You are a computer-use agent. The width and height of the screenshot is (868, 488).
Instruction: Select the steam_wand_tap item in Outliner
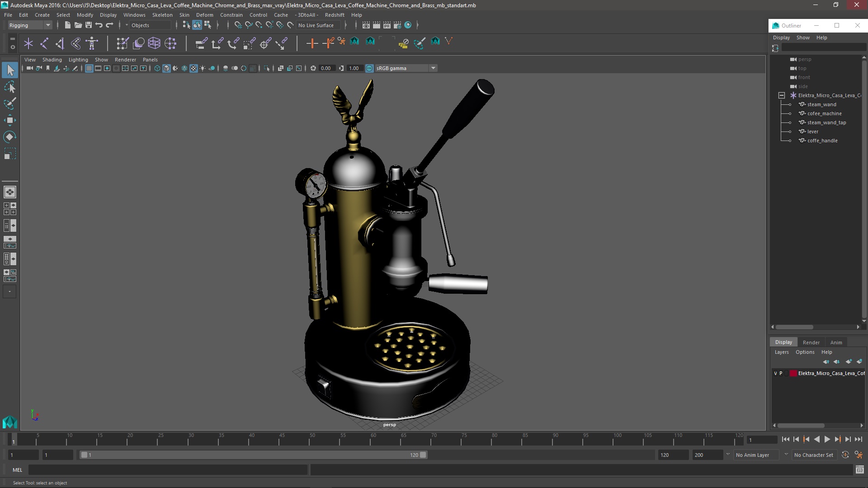click(826, 122)
